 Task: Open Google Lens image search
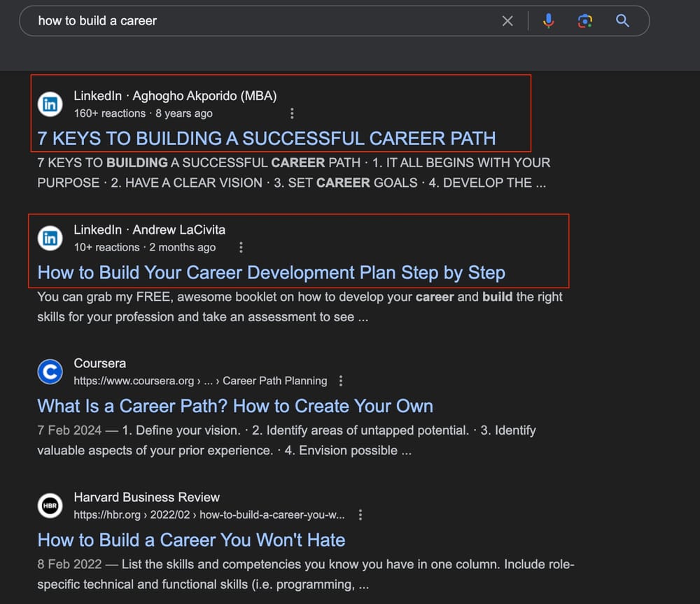585,20
